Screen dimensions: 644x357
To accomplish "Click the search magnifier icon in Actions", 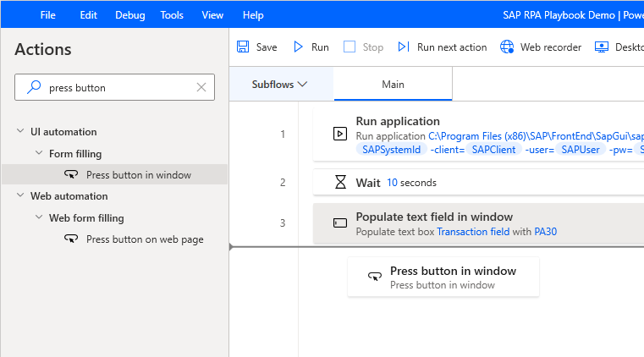I will [34, 87].
